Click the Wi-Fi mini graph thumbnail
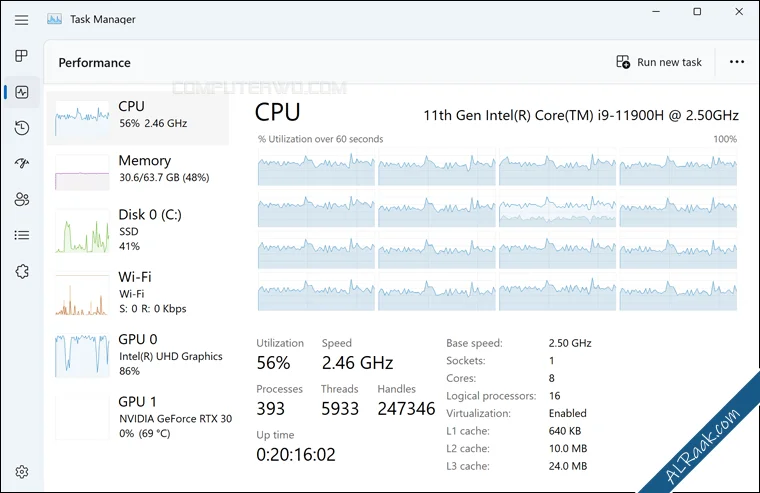The image size is (760, 493). [82, 294]
